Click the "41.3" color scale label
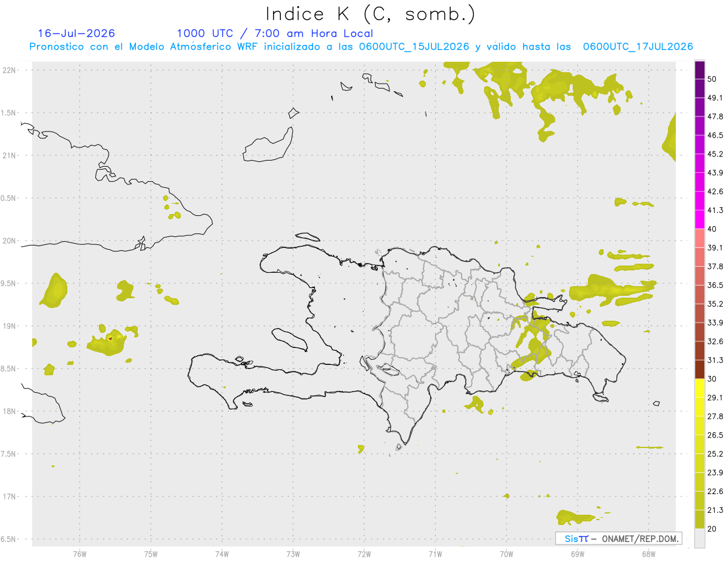The image size is (728, 562). tap(715, 210)
